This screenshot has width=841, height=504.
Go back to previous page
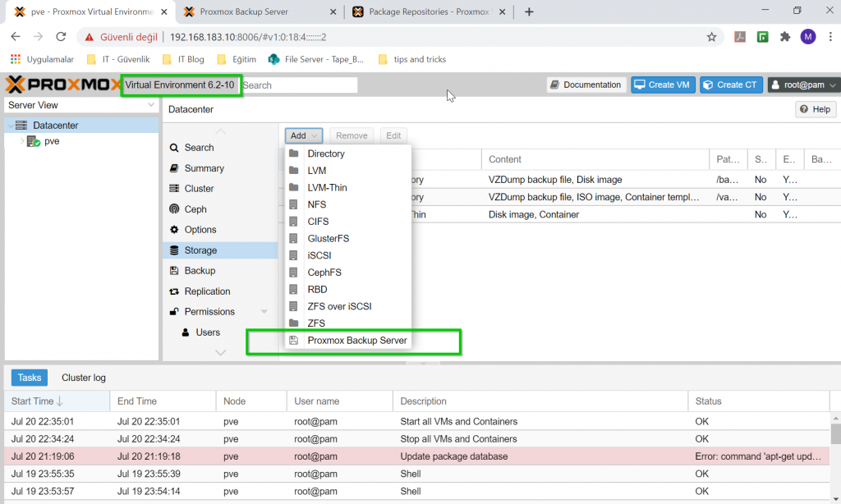pos(16,37)
